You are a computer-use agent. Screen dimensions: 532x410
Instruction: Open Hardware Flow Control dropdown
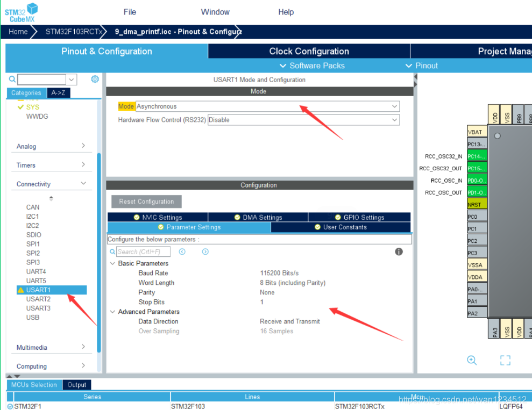pos(303,120)
